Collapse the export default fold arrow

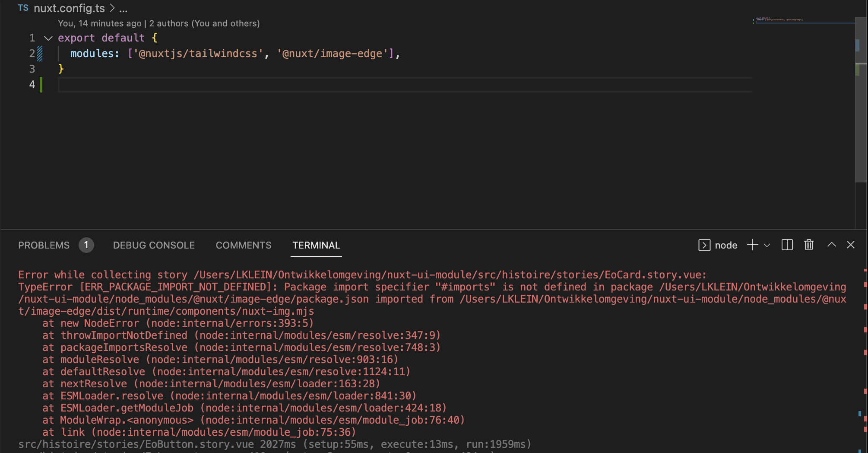click(x=48, y=38)
